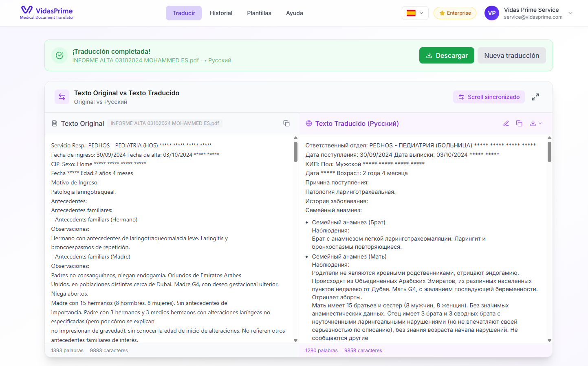Click the Enterprise plan badge

click(455, 13)
